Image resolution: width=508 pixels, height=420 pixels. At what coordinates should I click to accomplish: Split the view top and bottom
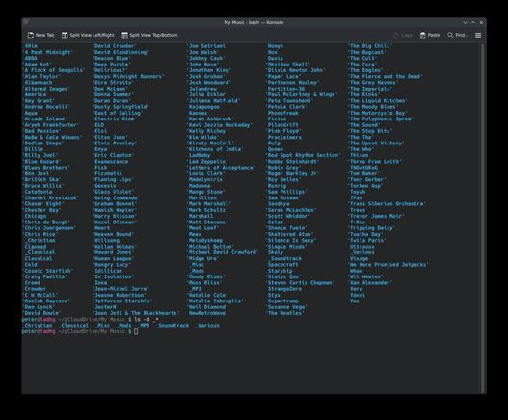(x=149, y=35)
